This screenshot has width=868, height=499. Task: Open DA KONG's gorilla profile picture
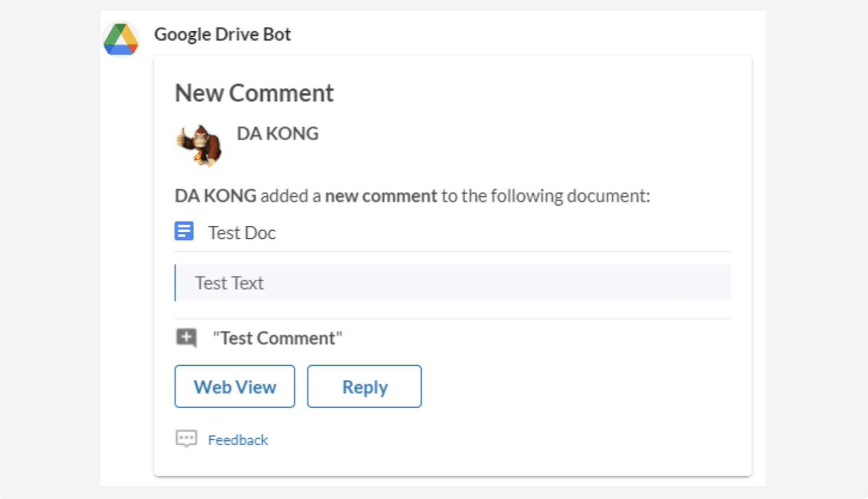click(x=200, y=145)
